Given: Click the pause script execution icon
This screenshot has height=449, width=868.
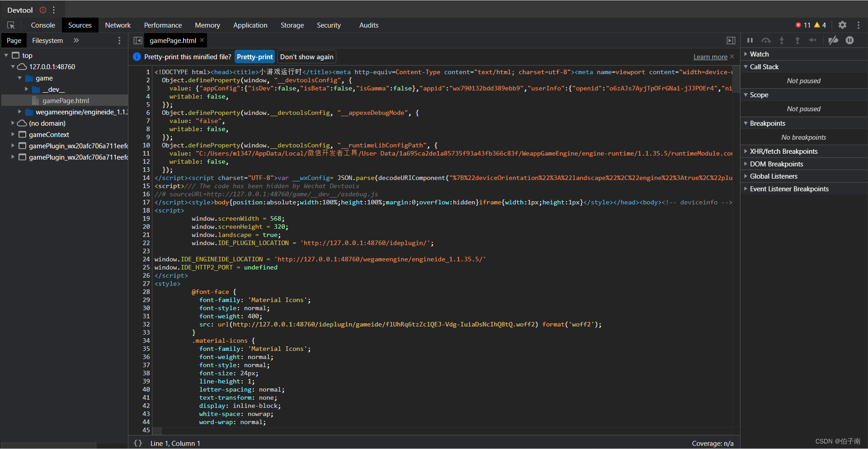Looking at the screenshot, I should [750, 40].
